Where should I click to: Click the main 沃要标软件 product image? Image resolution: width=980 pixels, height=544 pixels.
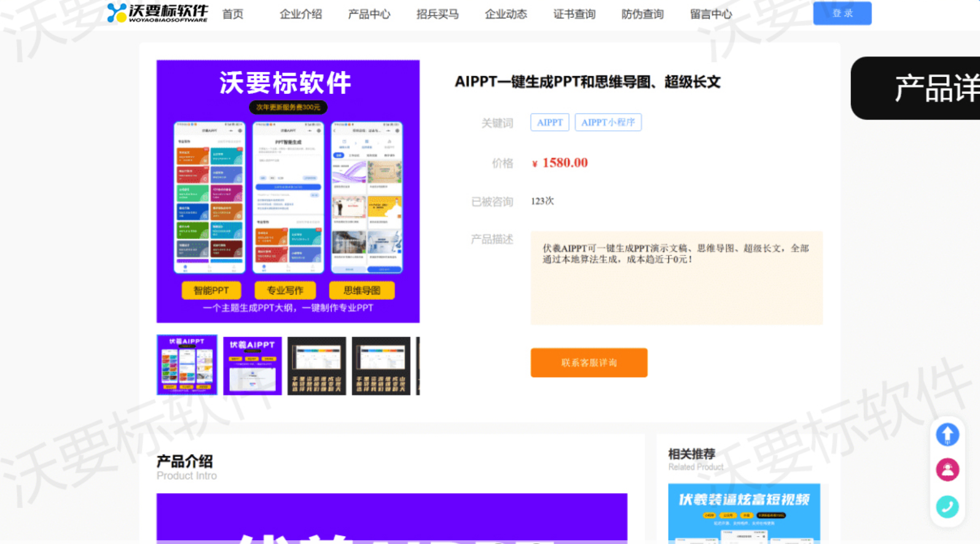coord(288,191)
